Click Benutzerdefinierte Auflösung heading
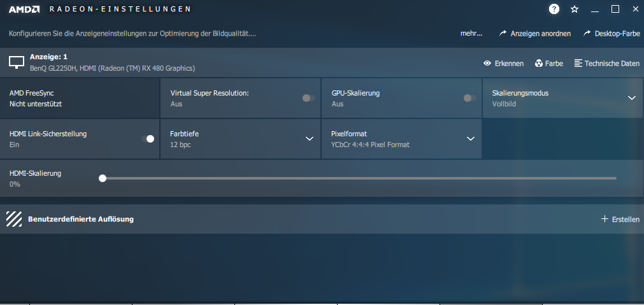 coord(81,219)
